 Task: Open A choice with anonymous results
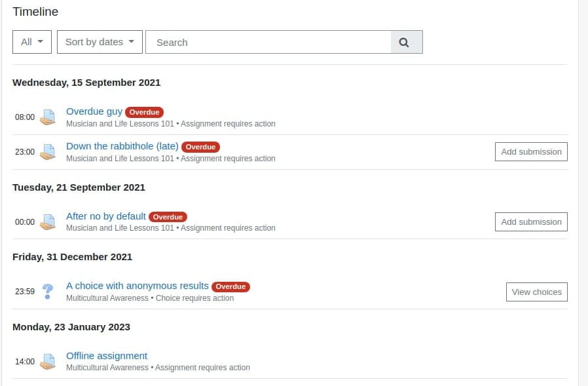(138, 286)
